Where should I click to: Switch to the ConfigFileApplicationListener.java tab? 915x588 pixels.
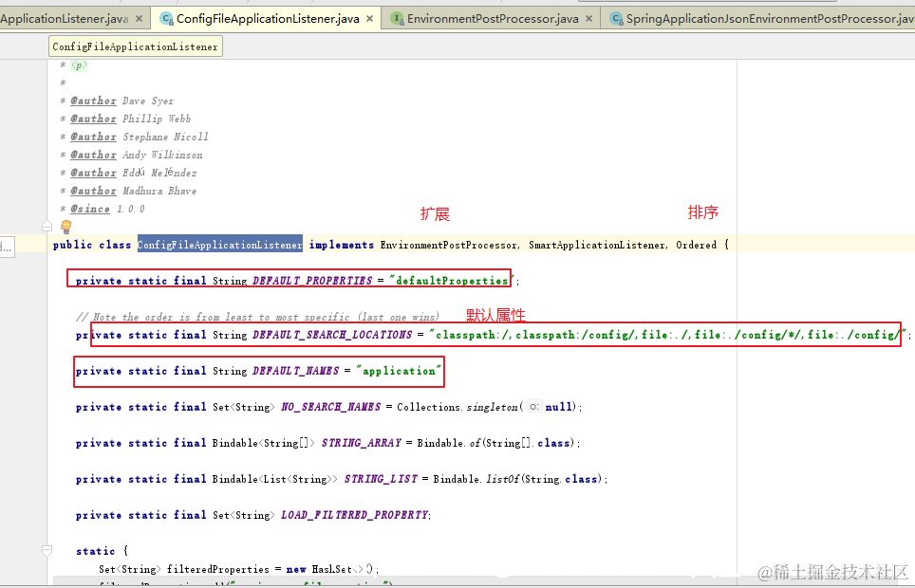coord(268,19)
